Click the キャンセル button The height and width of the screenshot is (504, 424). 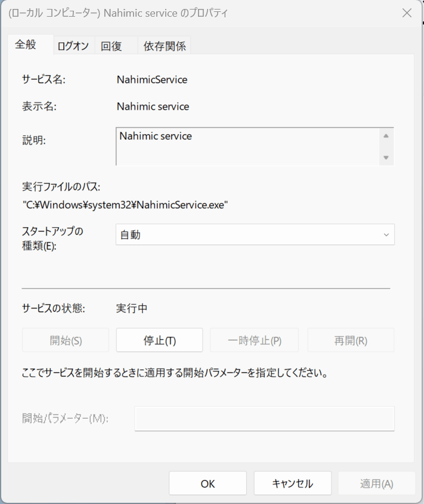293,484
